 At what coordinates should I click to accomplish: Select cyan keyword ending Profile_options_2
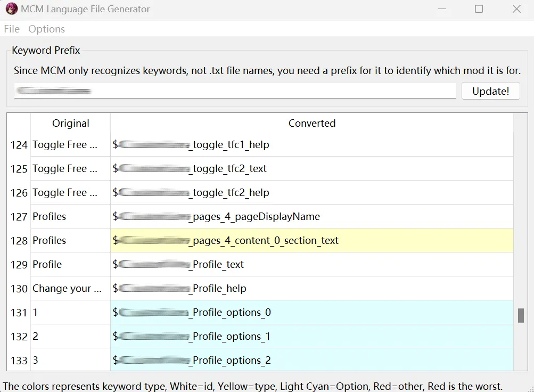312,360
